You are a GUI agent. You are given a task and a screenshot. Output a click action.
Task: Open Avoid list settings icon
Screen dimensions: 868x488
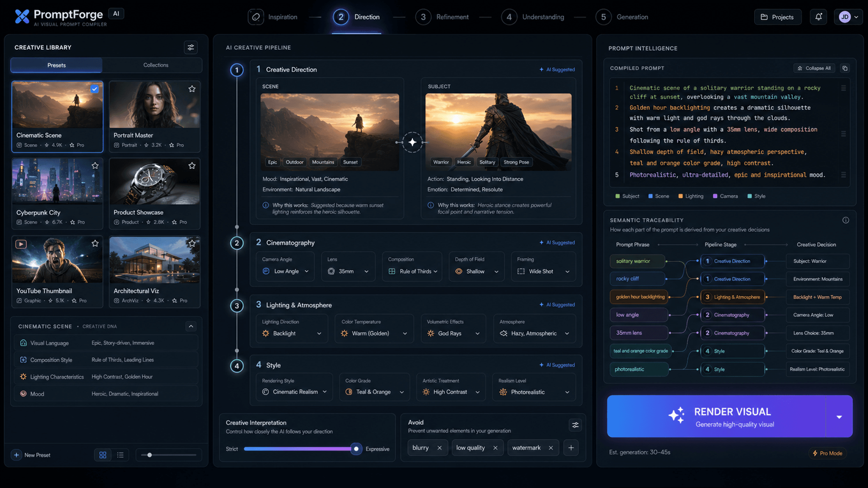(575, 425)
